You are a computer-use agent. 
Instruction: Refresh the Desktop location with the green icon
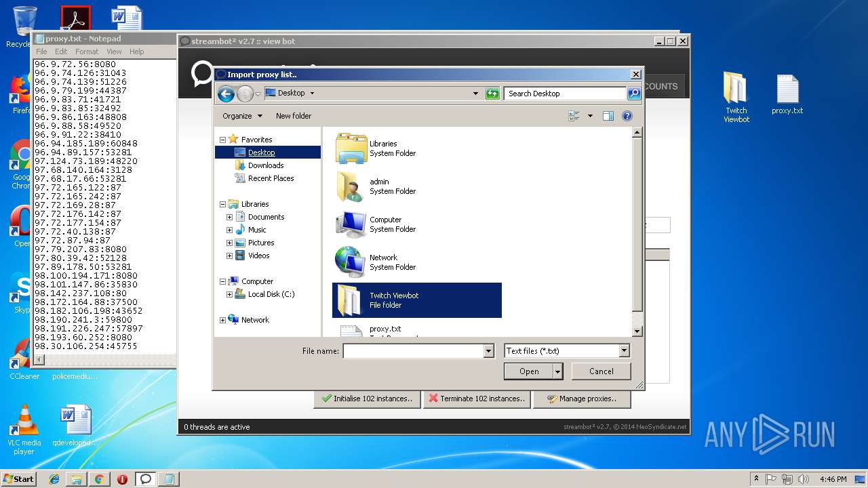pos(493,94)
